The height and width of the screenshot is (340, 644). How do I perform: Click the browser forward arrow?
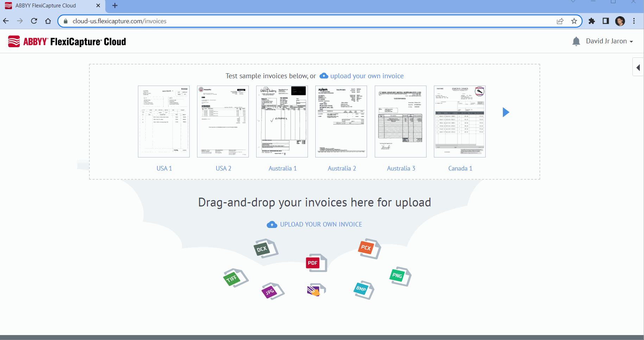pyautogui.click(x=20, y=21)
